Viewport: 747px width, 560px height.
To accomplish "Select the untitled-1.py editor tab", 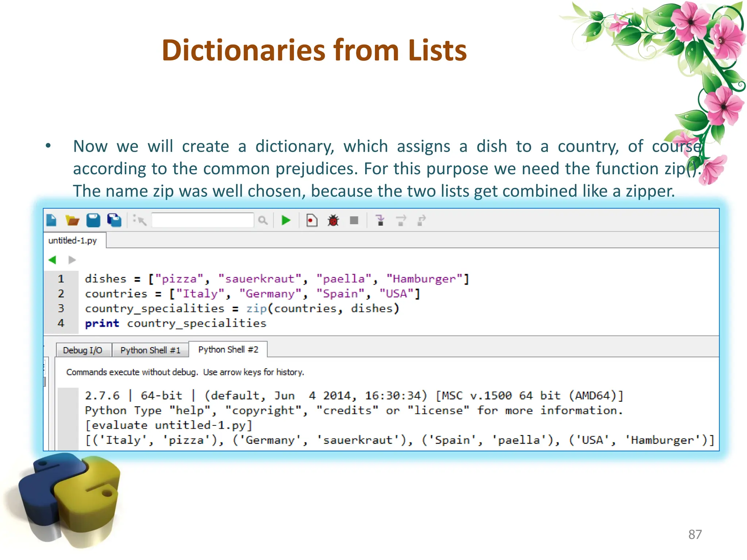I will 73,241.
